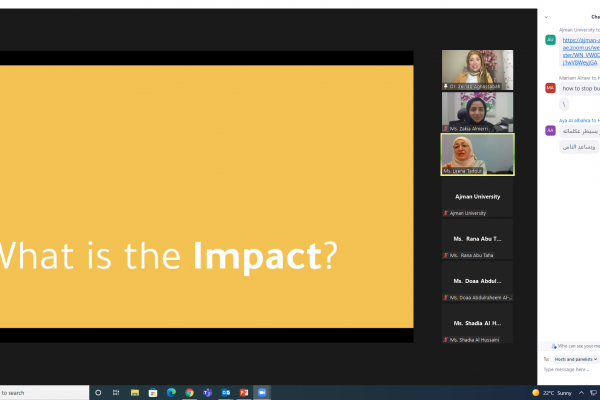The width and height of the screenshot is (600, 400).
Task: Open File Explorer from taskbar
Action: point(134,392)
